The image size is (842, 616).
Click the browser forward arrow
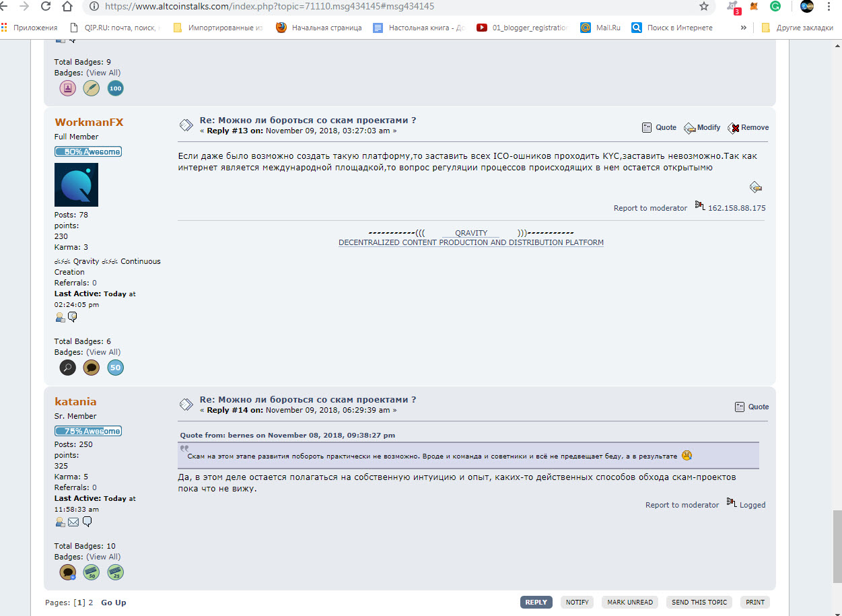click(x=24, y=7)
